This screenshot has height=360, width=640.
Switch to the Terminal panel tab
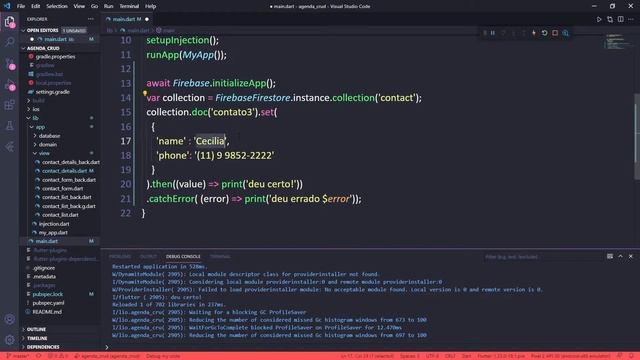click(220, 256)
